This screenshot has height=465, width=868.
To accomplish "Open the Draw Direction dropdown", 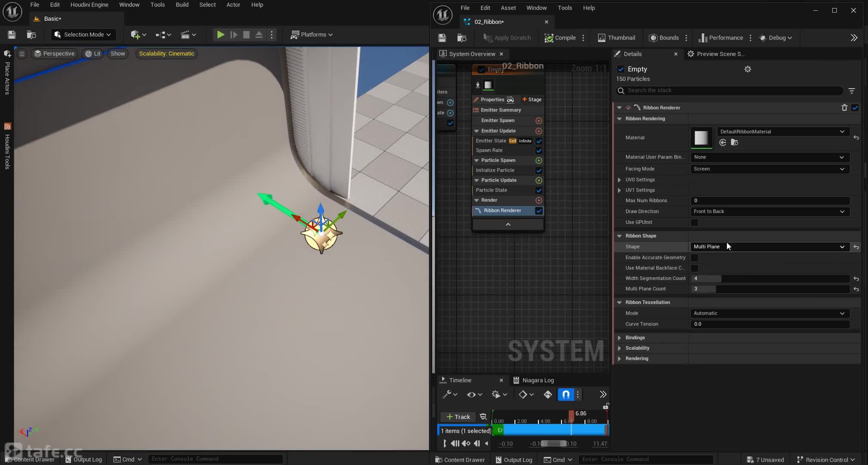I will (770, 212).
